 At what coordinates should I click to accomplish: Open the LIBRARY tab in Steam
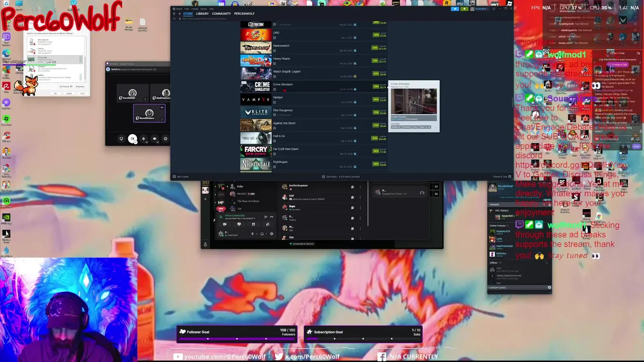202,14
